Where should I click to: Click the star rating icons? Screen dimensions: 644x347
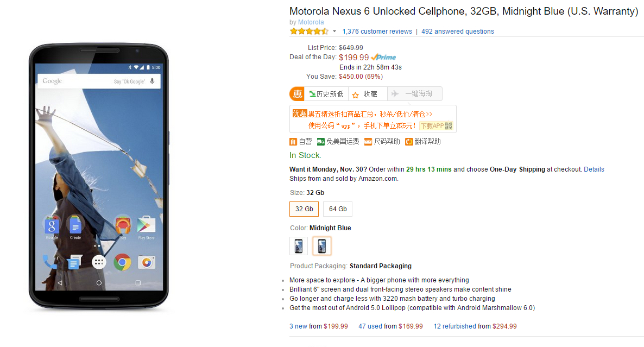[x=309, y=31]
